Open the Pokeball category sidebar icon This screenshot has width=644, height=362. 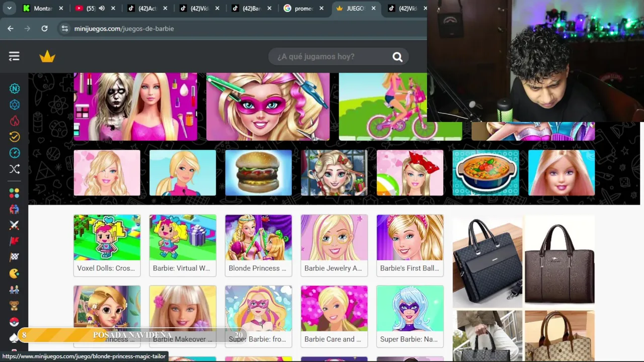coord(15,322)
